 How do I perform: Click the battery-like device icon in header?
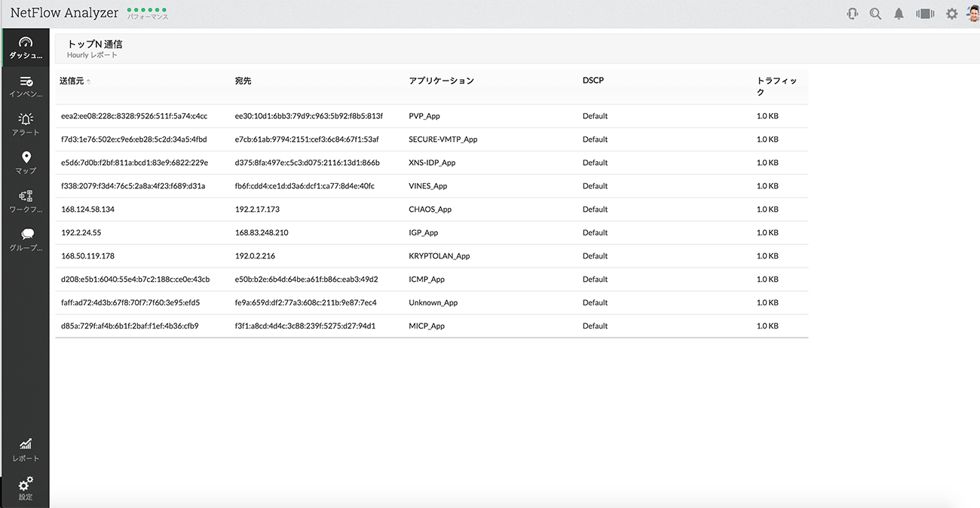pos(925,14)
